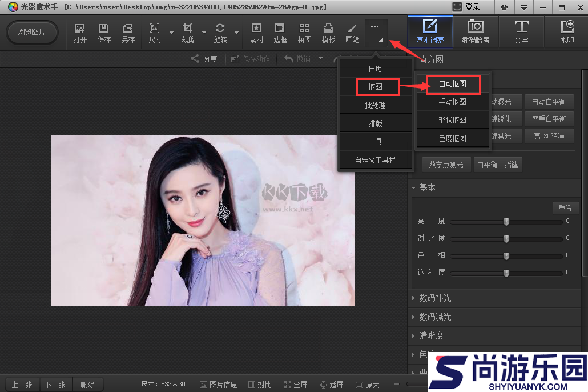Viewport: 588px width, 392px height.
Task: Select 抠图 menu item
Action: point(376,87)
